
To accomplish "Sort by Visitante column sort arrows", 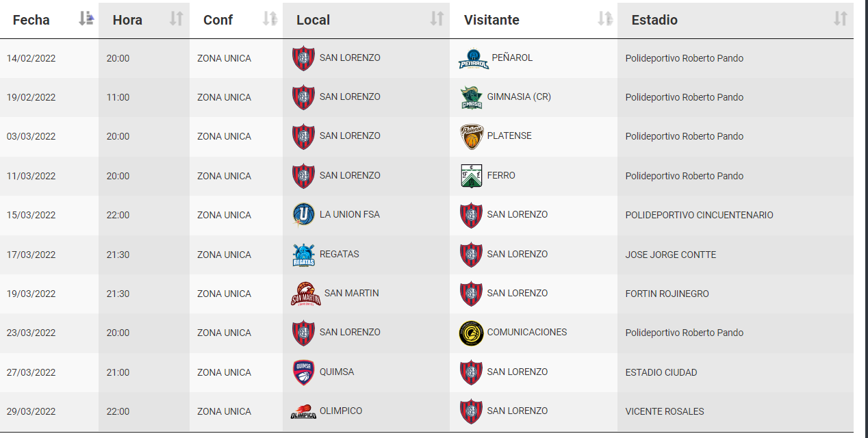I will (604, 19).
